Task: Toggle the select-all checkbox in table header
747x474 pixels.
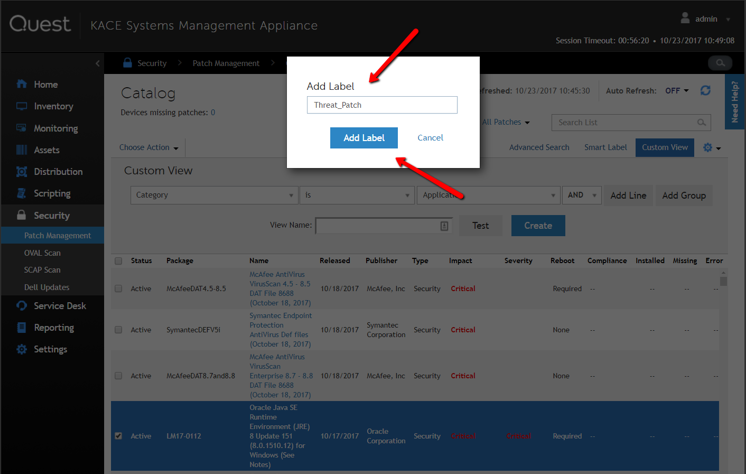Action: coord(118,261)
